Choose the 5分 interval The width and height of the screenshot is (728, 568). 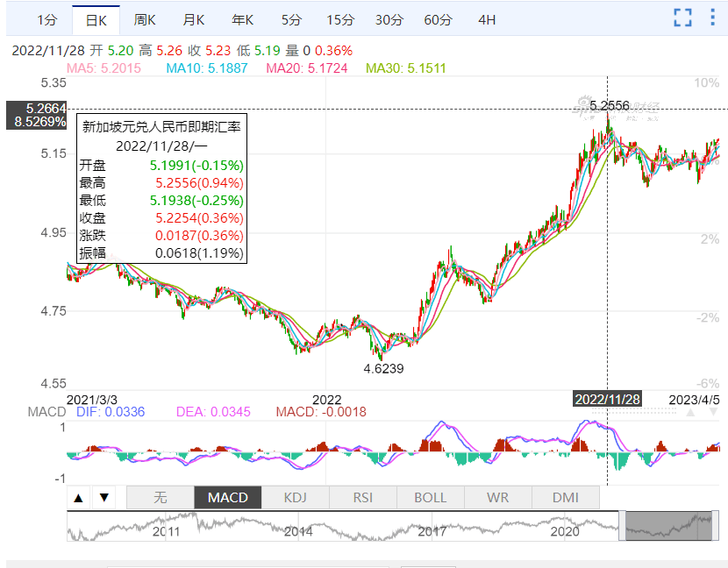(291, 19)
